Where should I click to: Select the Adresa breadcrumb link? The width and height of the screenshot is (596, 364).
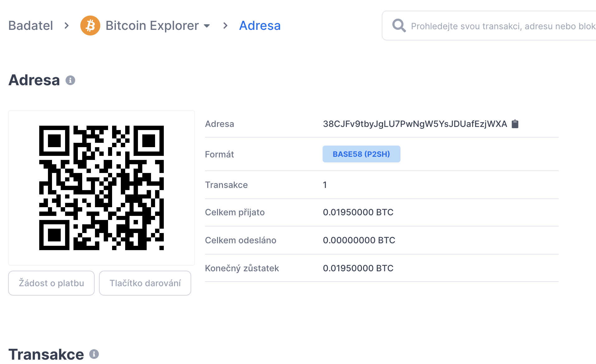click(x=260, y=26)
